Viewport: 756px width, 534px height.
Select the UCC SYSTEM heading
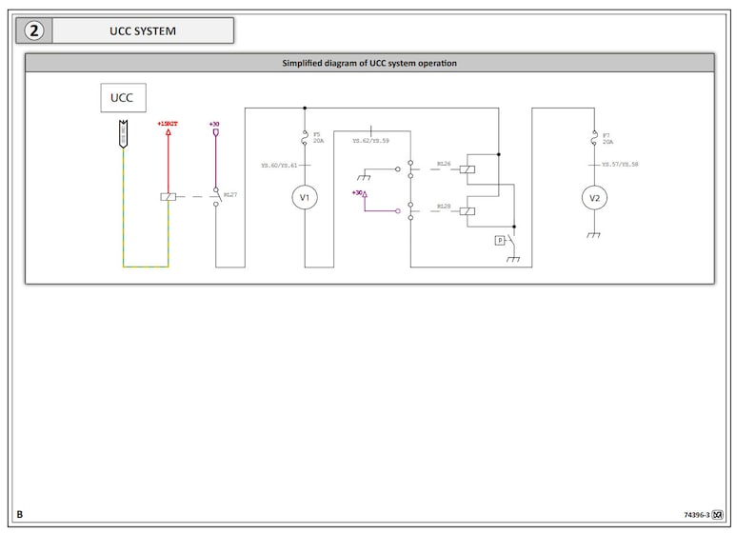tap(143, 31)
